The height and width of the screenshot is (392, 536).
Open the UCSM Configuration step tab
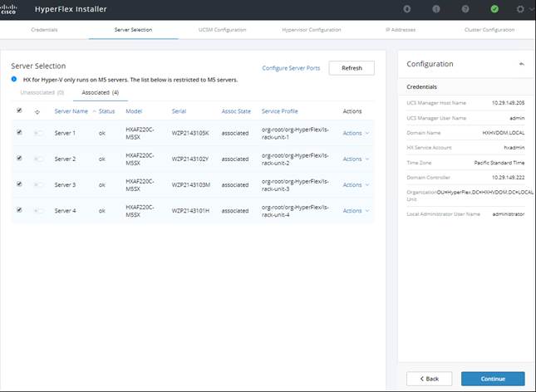(222, 30)
